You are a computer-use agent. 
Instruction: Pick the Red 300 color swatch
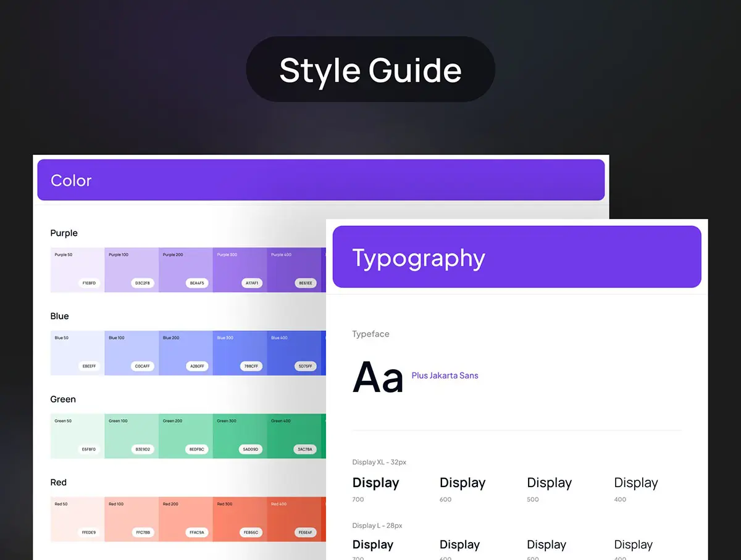(x=240, y=519)
